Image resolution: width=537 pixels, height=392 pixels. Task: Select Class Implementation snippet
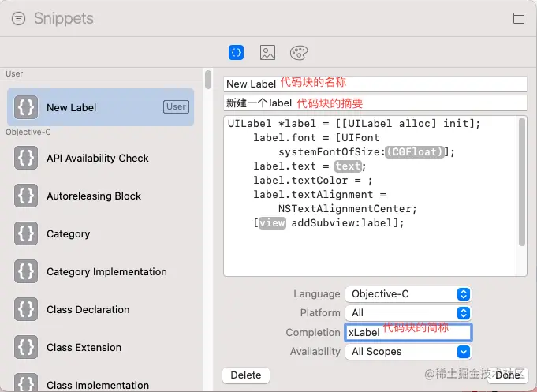(98, 385)
